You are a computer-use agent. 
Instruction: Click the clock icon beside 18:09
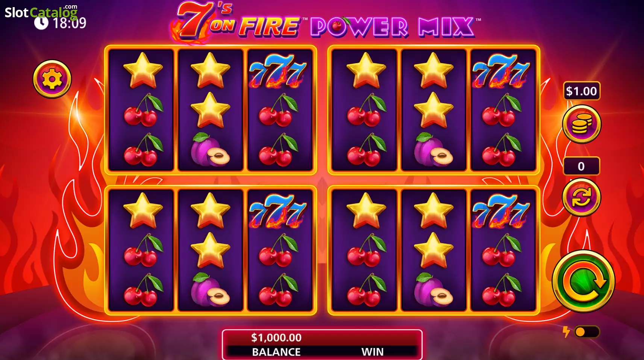tap(41, 23)
